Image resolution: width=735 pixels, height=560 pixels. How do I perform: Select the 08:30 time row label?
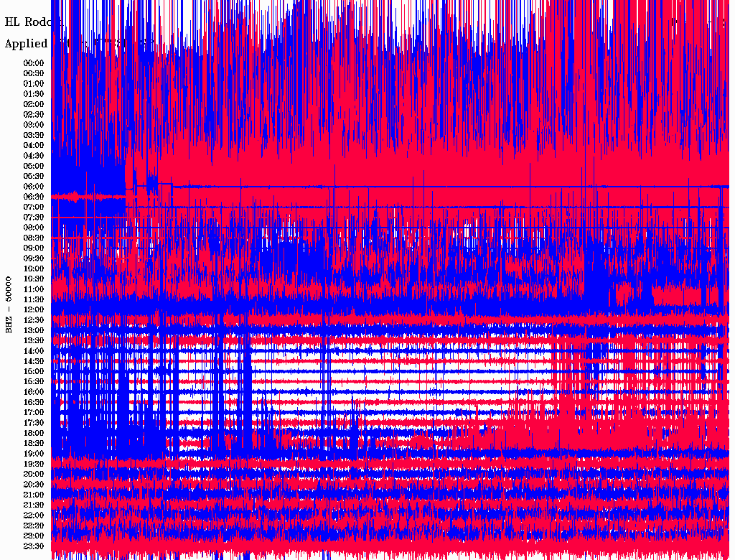click(x=34, y=238)
